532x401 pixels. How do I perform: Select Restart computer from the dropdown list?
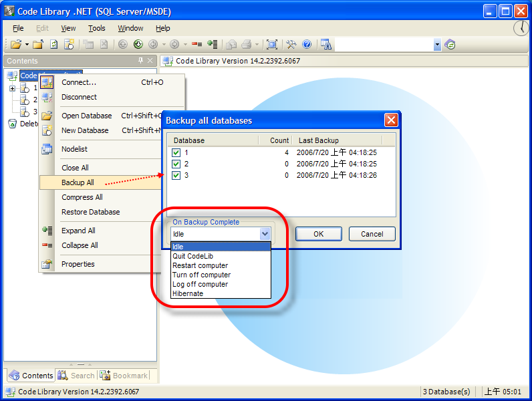click(x=221, y=265)
